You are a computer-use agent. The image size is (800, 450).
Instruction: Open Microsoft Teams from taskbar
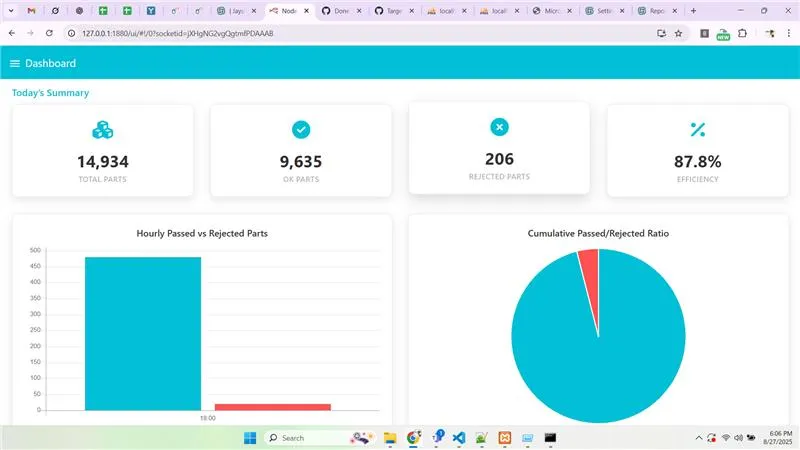click(x=437, y=437)
